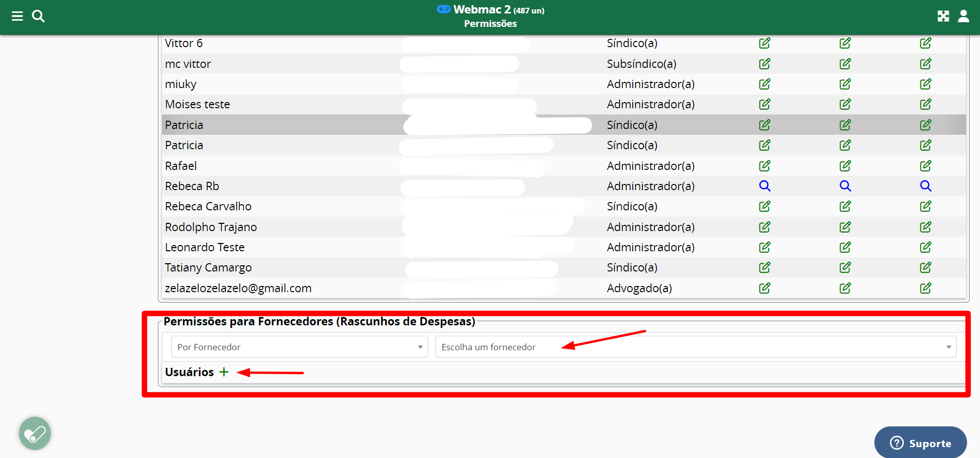Click the Suporte help button
The width and height of the screenshot is (980, 458).
pyautogui.click(x=920, y=443)
